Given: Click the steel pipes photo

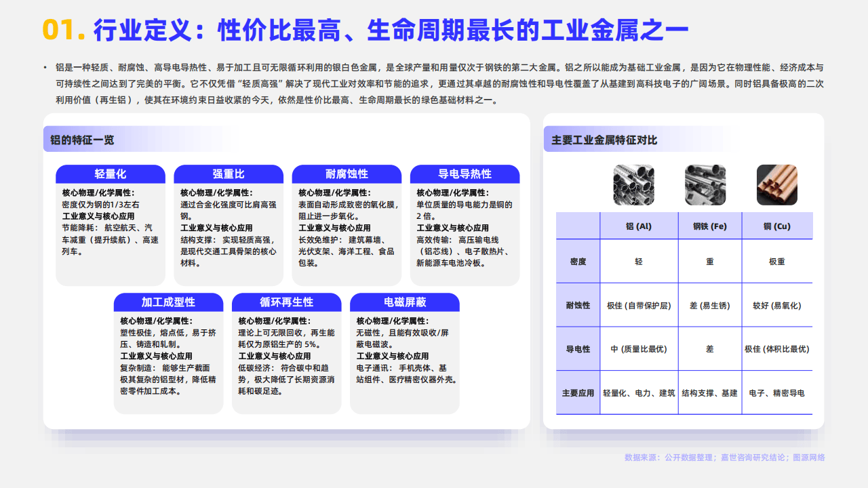Looking at the screenshot, I should pos(705,185).
